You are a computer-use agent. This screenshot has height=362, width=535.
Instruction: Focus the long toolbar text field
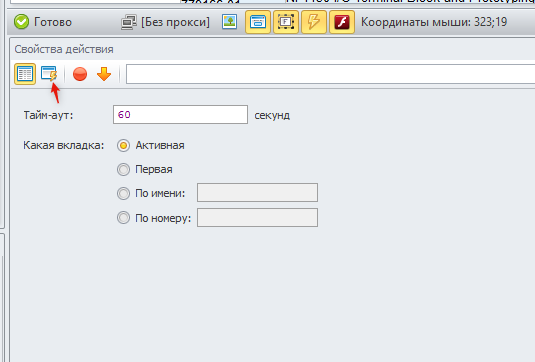tap(330, 74)
